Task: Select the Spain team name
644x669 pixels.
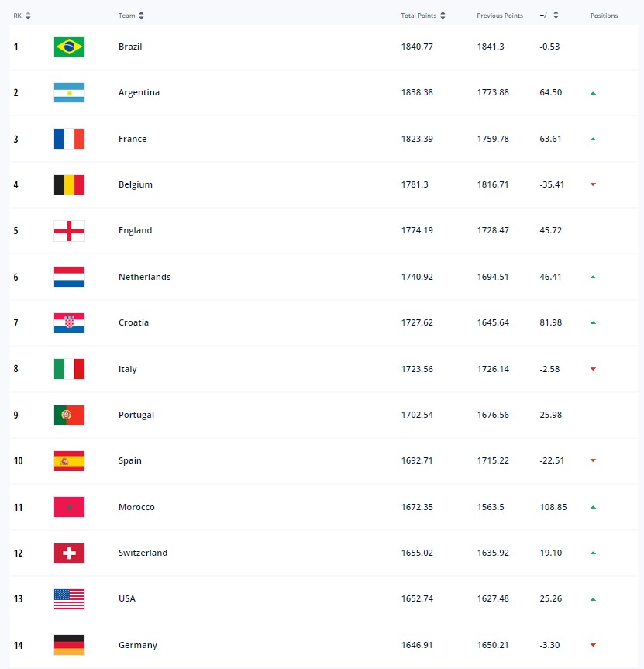Action: coord(129,460)
